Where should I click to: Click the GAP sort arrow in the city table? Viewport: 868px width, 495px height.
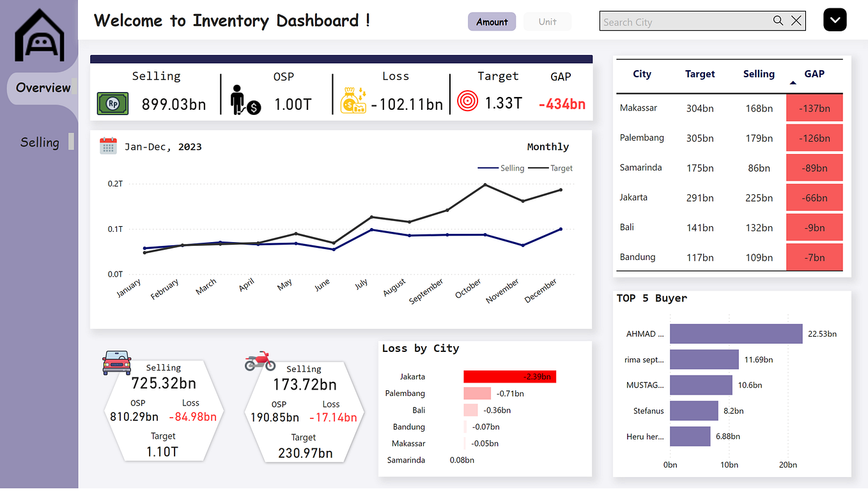click(x=792, y=83)
